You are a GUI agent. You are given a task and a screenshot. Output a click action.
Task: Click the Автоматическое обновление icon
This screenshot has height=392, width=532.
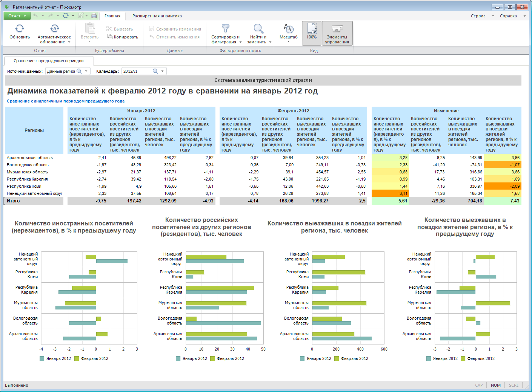pyautogui.click(x=54, y=29)
